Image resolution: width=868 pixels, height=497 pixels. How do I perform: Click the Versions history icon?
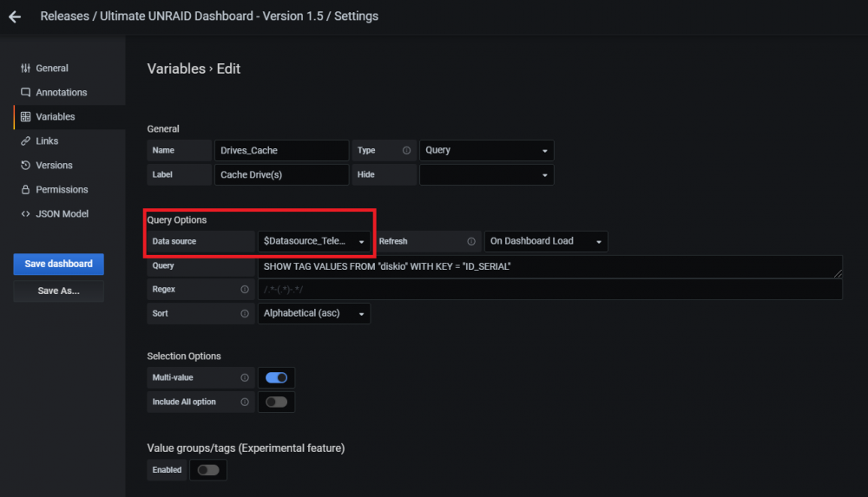pyautogui.click(x=25, y=166)
